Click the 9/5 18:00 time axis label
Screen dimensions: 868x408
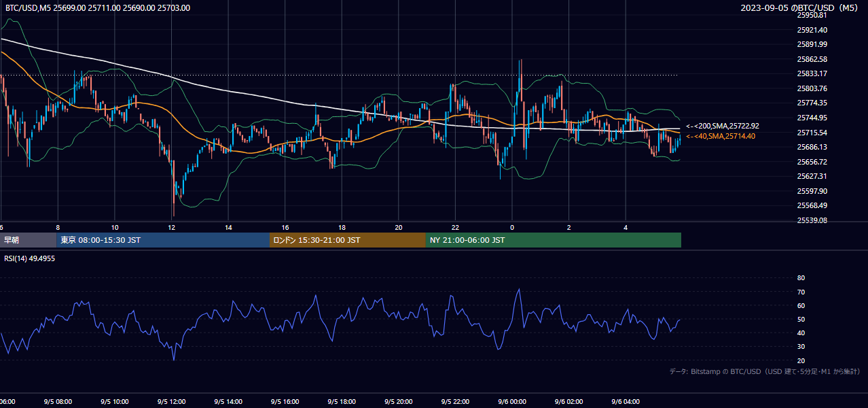point(342,402)
